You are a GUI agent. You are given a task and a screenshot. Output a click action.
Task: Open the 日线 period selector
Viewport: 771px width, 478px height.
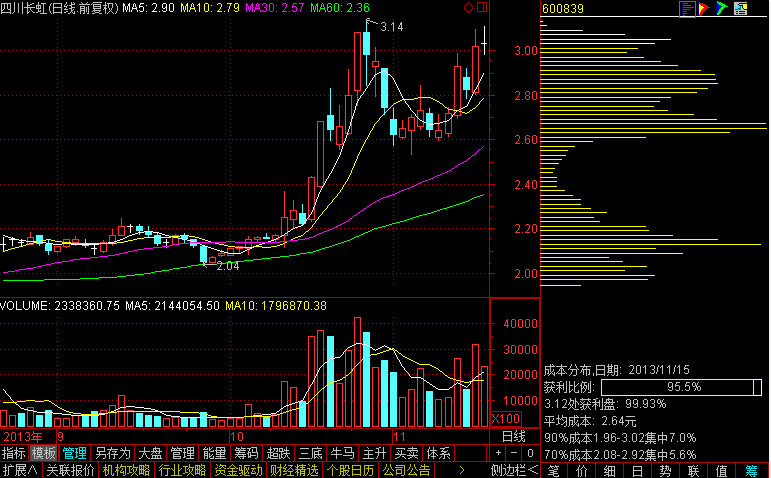tap(513, 437)
